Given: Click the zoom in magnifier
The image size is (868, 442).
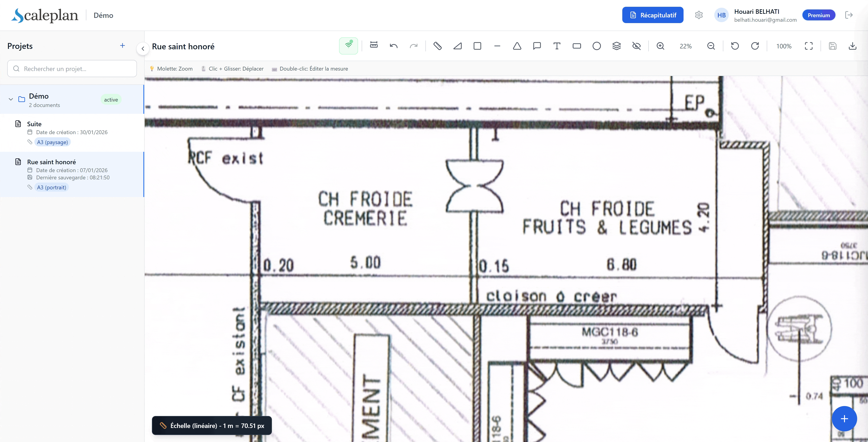Looking at the screenshot, I should point(660,46).
